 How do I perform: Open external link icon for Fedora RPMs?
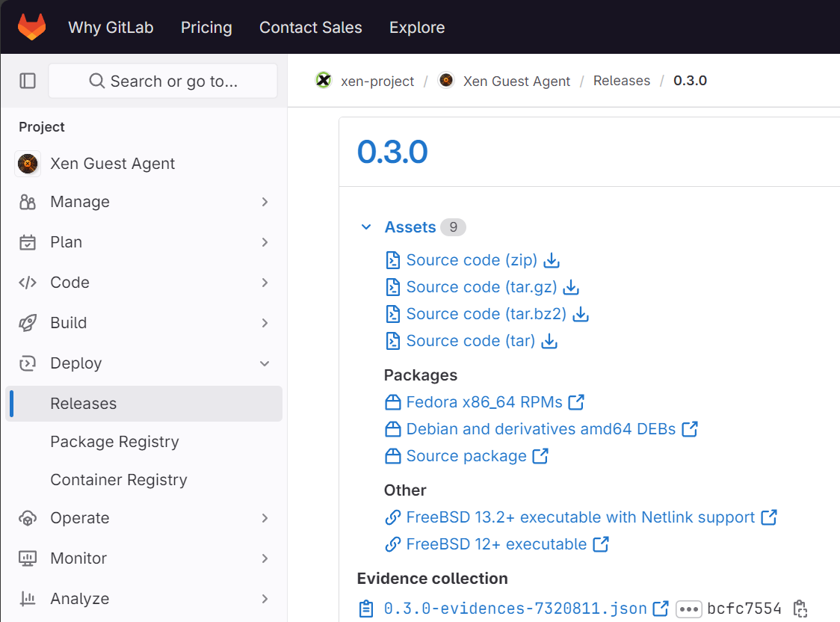coord(576,402)
